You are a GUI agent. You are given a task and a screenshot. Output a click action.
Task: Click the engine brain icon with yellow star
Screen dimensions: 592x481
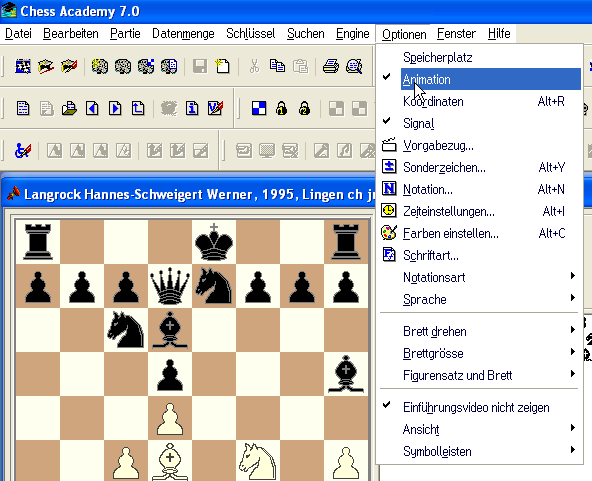(x=100, y=66)
